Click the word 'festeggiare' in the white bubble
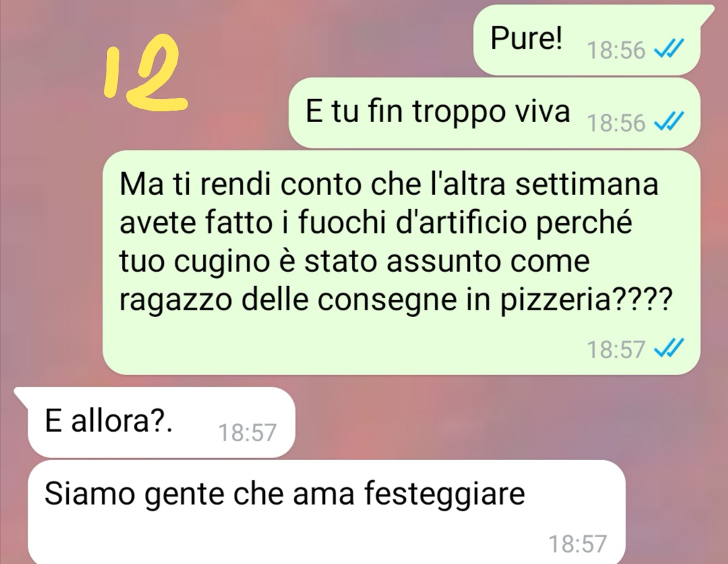 pyautogui.click(x=444, y=495)
